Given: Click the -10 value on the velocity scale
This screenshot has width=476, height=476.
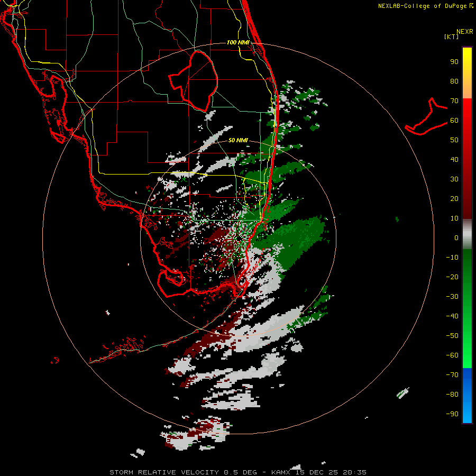Looking at the screenshot, I should 452,258.
